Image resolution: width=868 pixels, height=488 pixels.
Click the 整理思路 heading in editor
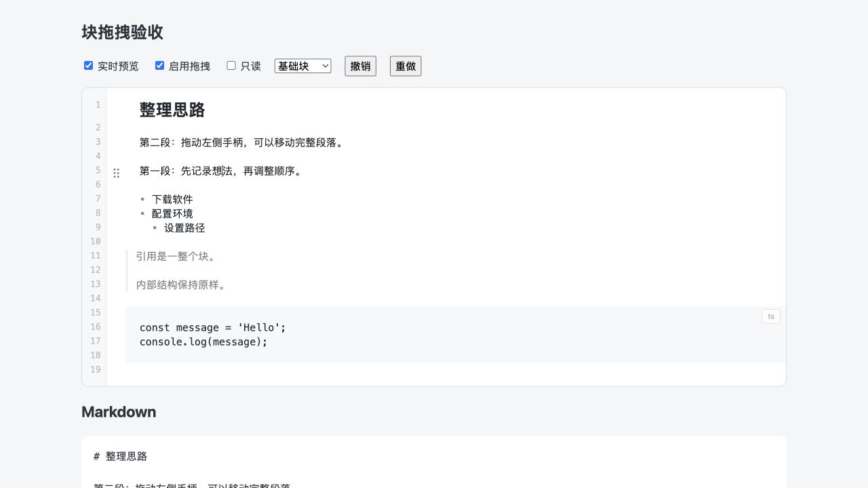(172, 110)
